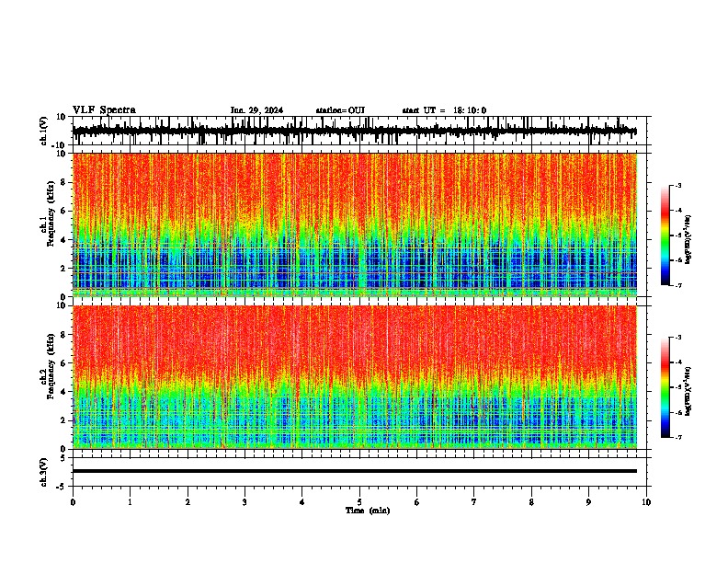Click the "Time (min)" axis title
The width and height of the screenshot is (728, 563).
(368, 511)
